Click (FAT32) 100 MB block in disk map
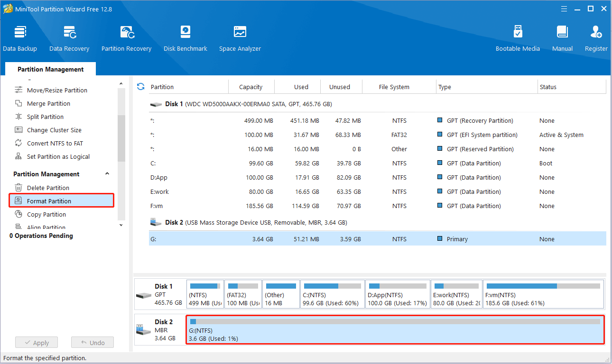Viewport: 612px width, 364px height. click(243, 294)
